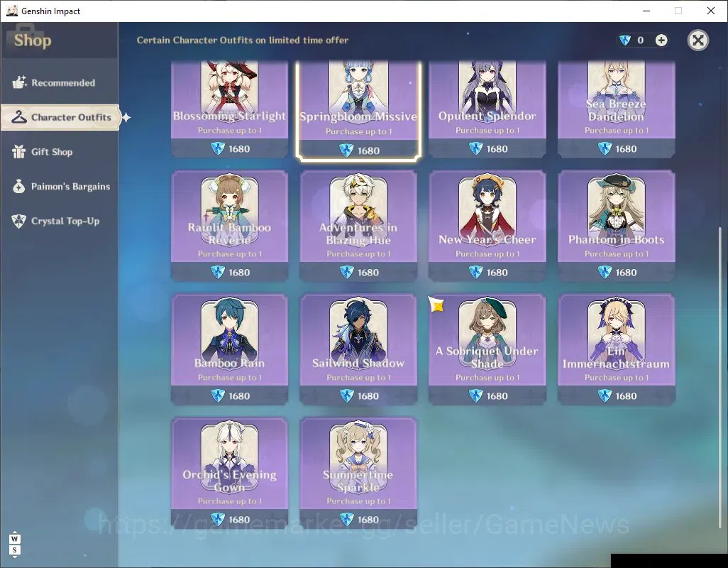This screenshot has height=568, width=728.
Task: Click the W/S scroll indicator icon
Action: 15,545
